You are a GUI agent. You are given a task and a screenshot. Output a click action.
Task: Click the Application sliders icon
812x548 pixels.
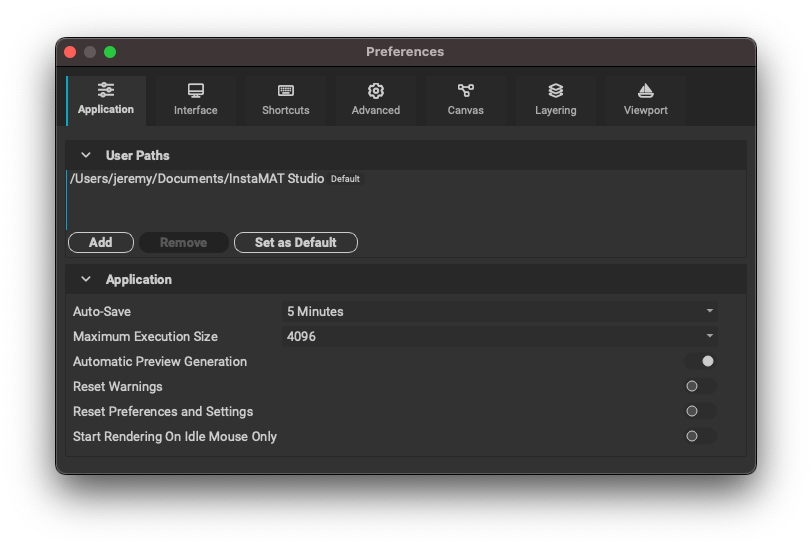coord(106,90)
